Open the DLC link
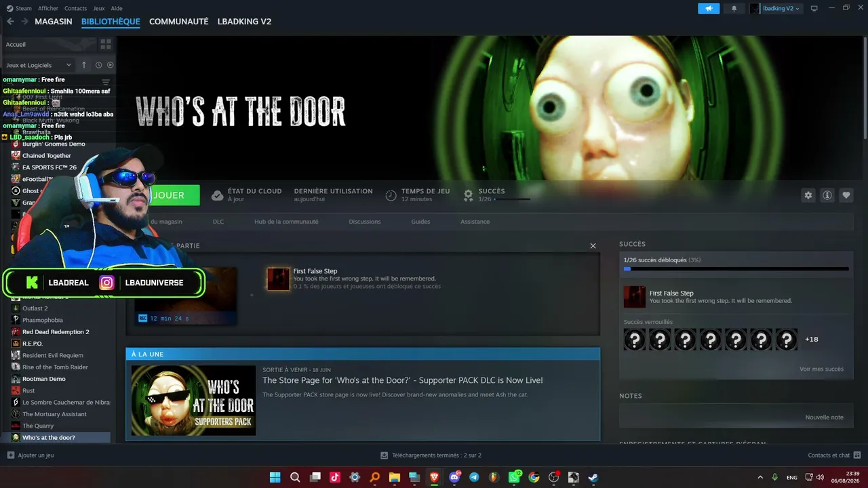Viewport: 868px width, 488px height. 218,222
